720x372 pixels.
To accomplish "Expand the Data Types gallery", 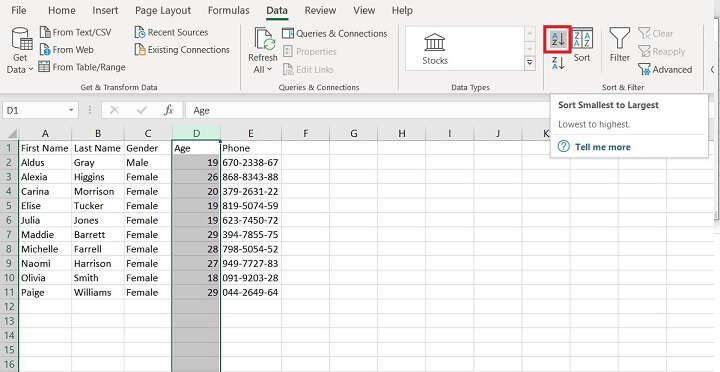I will coord(530,63).
